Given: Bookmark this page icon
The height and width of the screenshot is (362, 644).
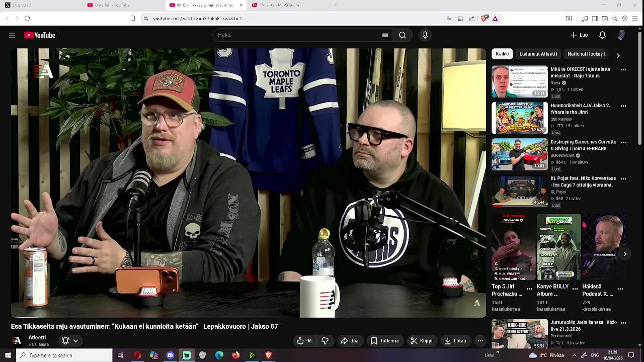Looking at the screenshot, I should (133, 19).
